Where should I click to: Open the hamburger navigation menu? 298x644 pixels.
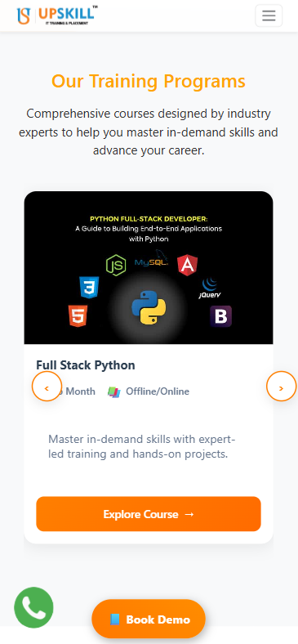[269, 16]
